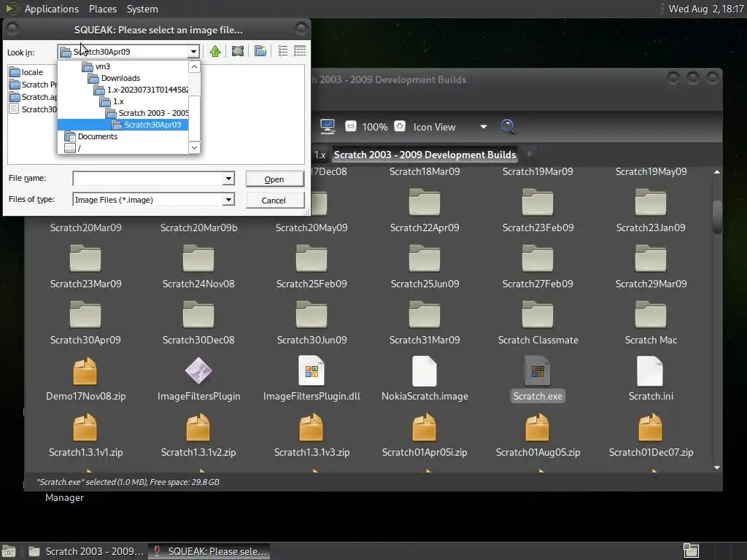Zoom in in file manager toolbar

(x=400, y=126)
